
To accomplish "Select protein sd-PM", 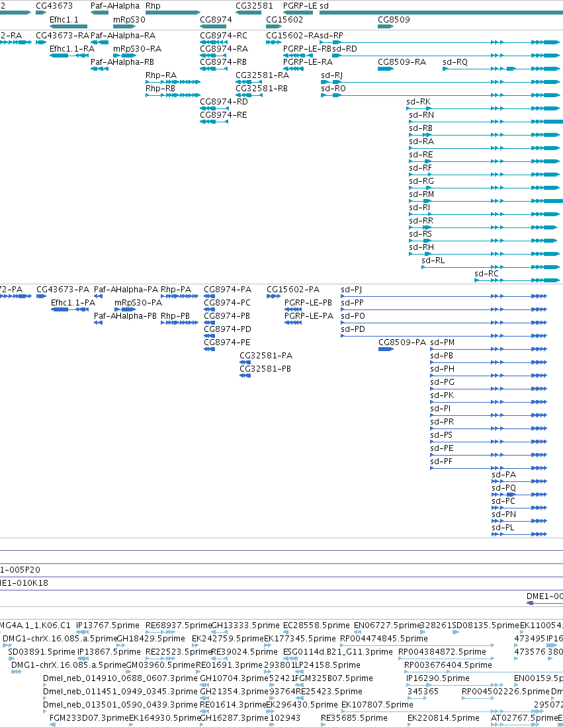I will tap(442, 343).
